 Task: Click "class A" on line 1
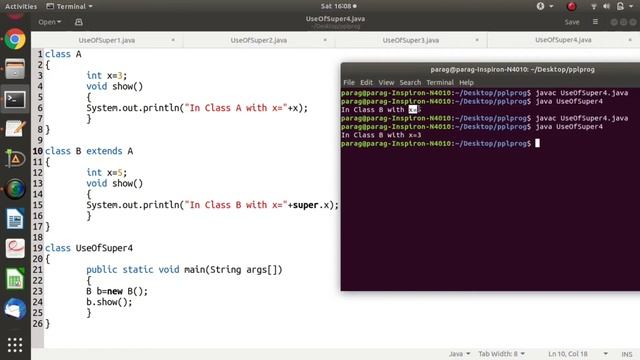pyautogui.click(x=63, y=54)
